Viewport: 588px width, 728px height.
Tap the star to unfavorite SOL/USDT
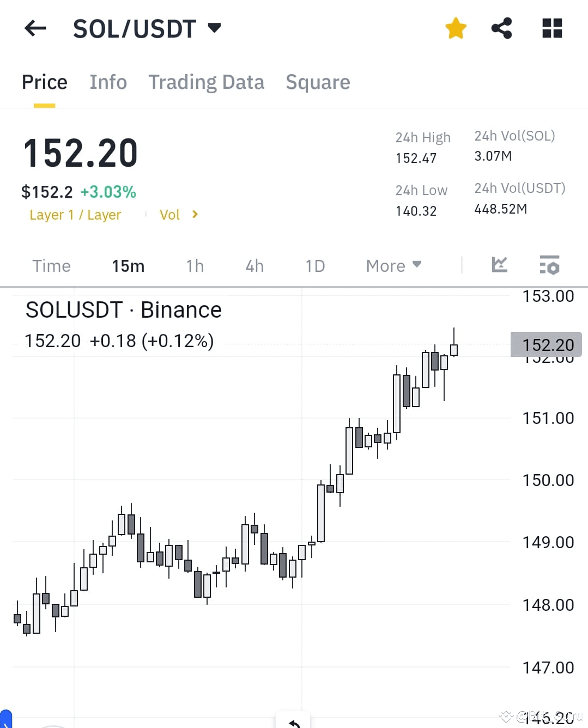[x=455, y=28]
